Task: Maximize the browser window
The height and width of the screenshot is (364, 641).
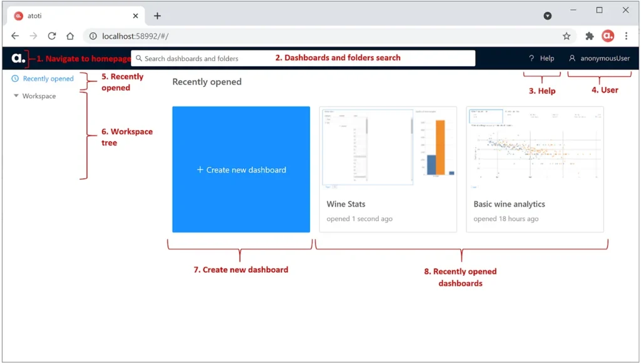Action: click(599, 10)
